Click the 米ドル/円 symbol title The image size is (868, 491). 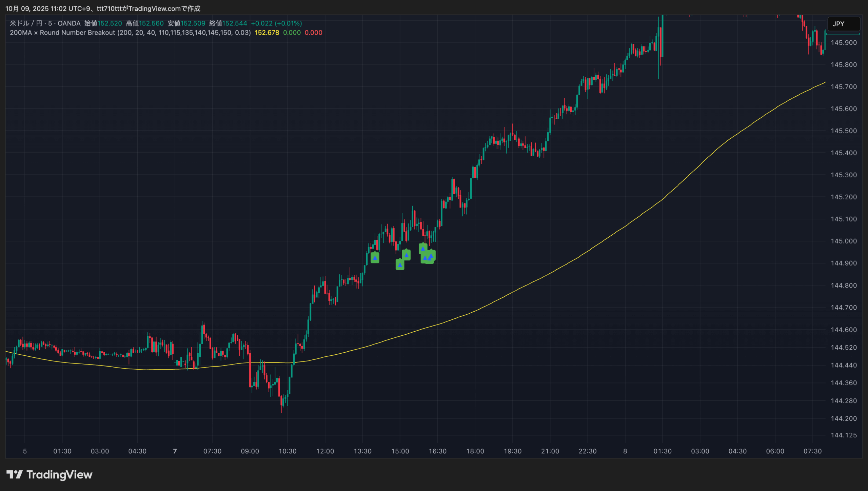pos(26,23)
